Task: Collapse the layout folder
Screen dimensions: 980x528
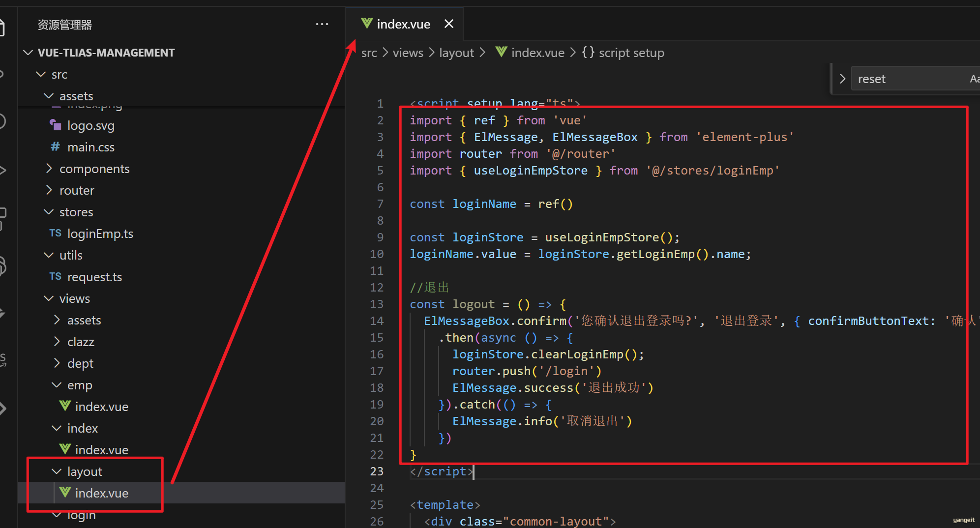Action: [57, 471]
